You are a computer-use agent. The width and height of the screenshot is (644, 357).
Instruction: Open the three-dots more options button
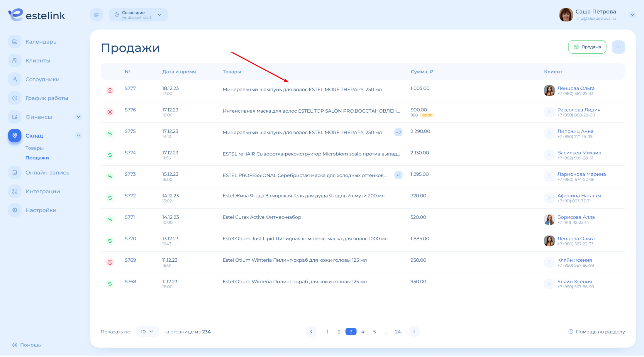618,47
